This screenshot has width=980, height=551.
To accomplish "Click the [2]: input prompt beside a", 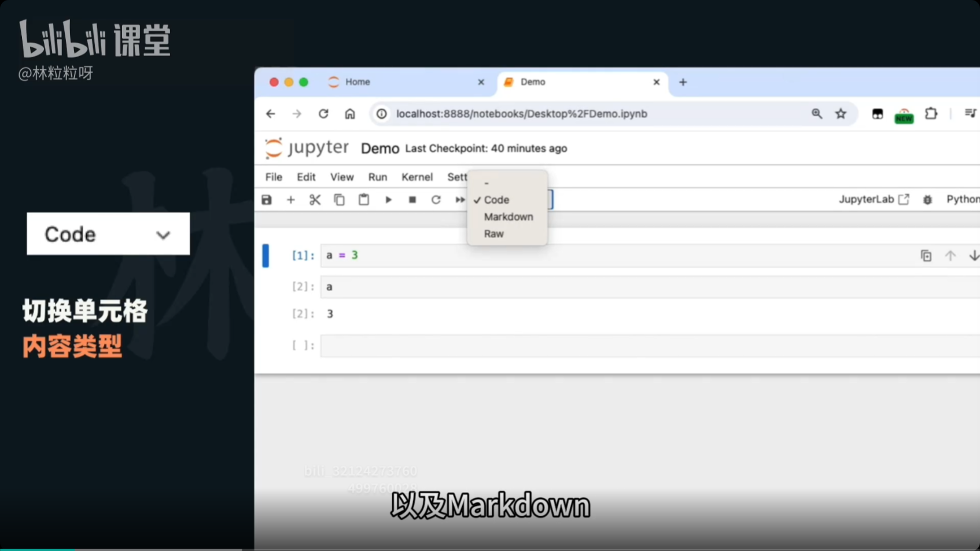I will [x=303, y=287].
